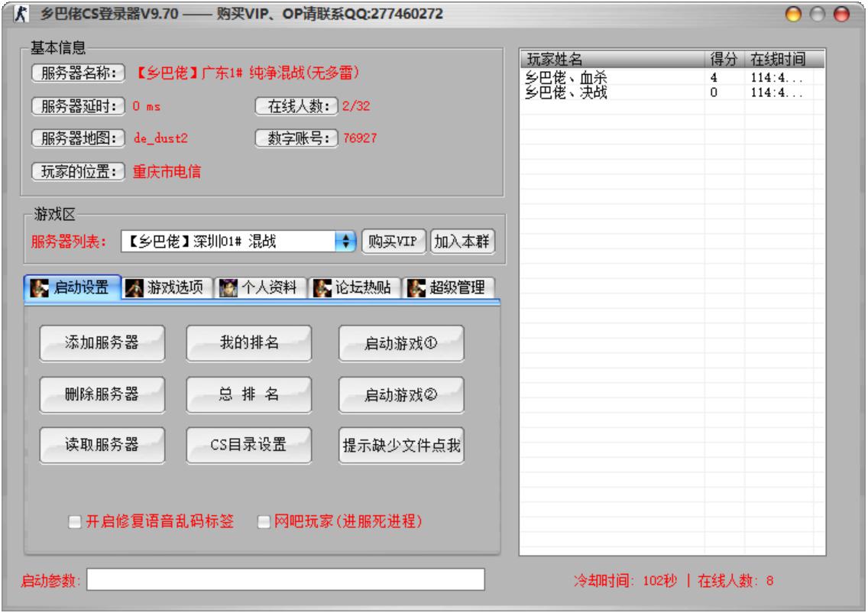The width and height of the screenshot is (868, 613).
Task: Open the 服务器列表 dropdown arrow
Action: 345,242
